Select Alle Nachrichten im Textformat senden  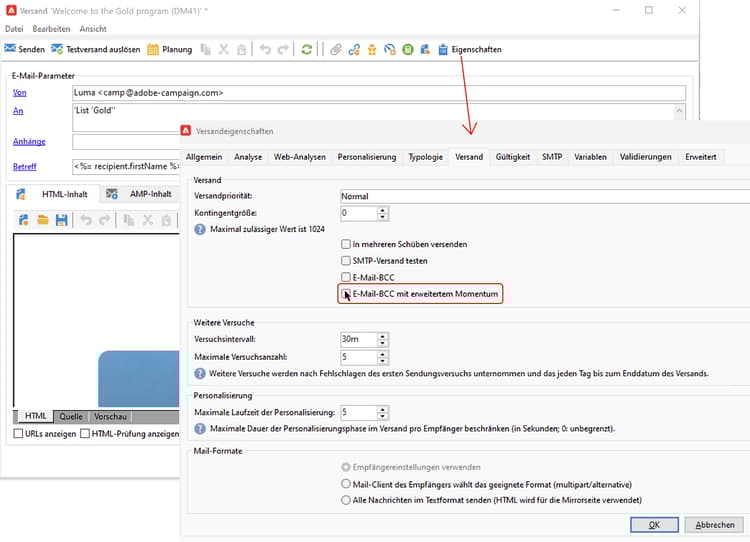click(x=346, y=500)
